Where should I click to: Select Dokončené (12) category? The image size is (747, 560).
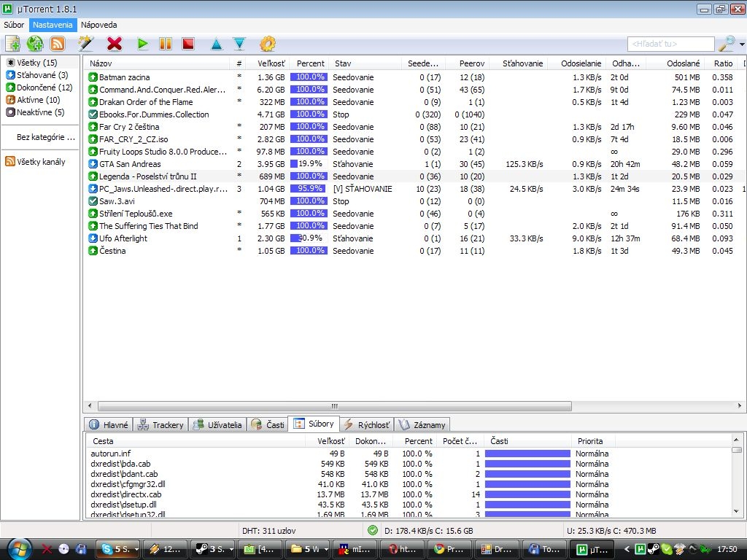point(41,87)
